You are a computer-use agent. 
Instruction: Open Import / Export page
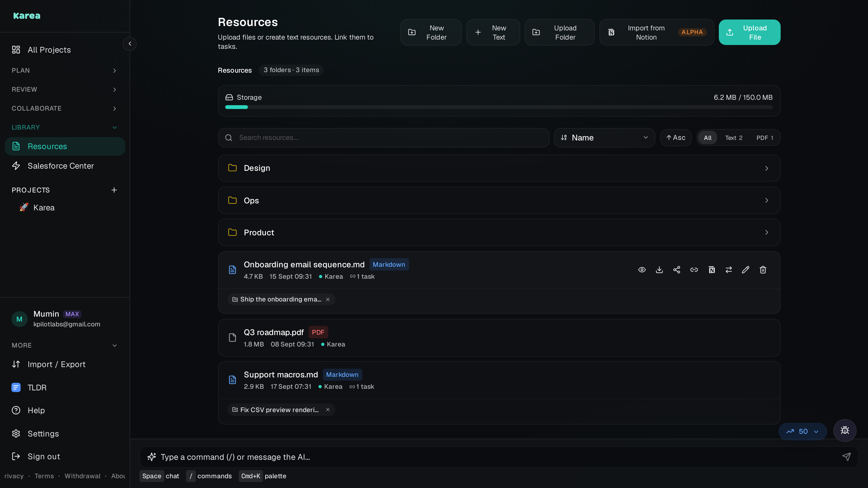65,364
